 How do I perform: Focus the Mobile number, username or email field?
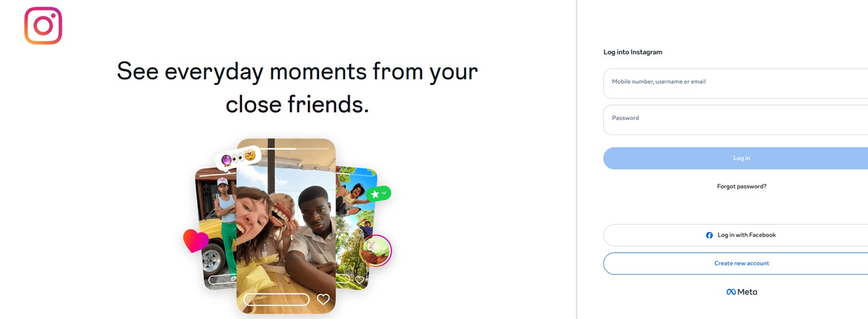[x=735, y=83]
